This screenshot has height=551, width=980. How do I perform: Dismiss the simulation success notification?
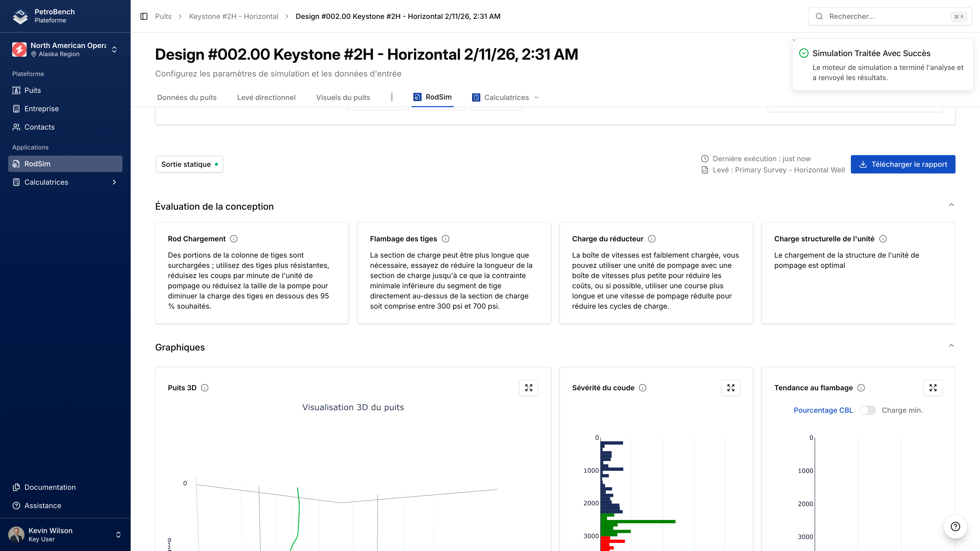pyautogui.click(x=794, y=40)
